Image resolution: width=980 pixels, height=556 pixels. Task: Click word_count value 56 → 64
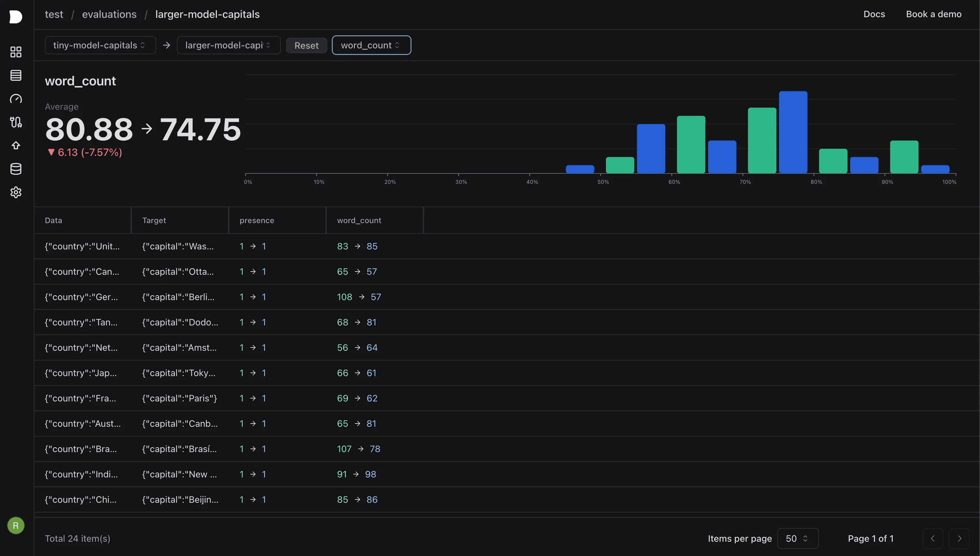tap(357, 347)
